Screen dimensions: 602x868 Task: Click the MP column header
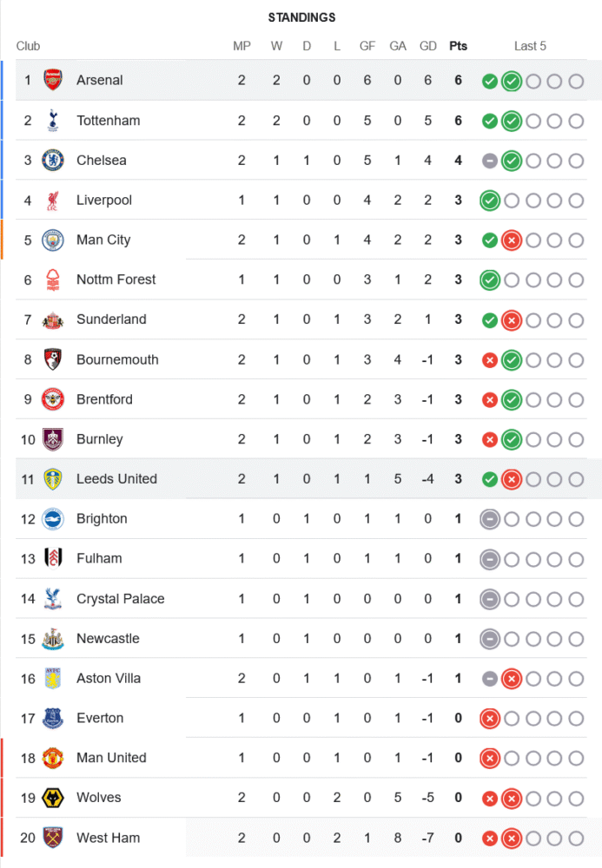(x=241, y=46)
